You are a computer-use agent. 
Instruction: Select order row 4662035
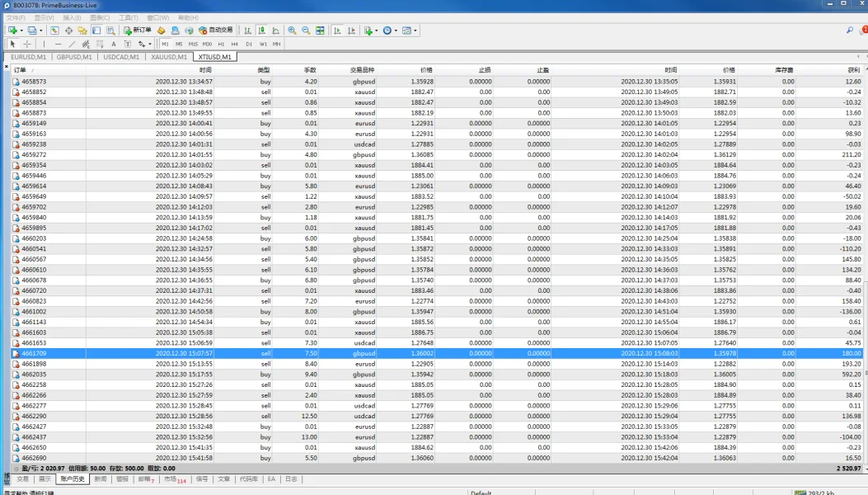tap(34, 374)
